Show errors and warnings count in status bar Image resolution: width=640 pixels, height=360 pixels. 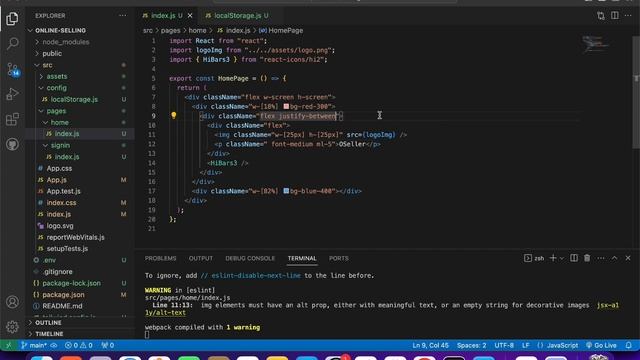tap(79, 345)
